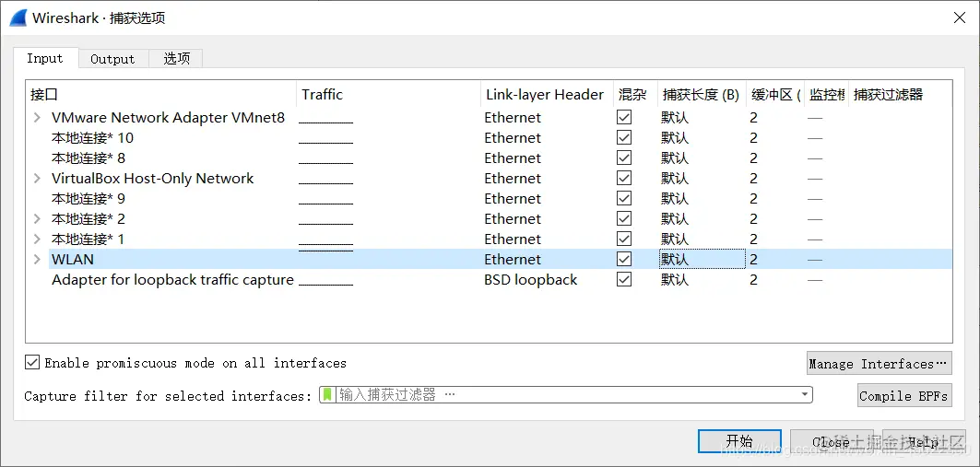Image resolution: width=980 pixels, height=467 pixels.
Task: Click the capture filter input field
Action: pyautogui.click(x=566, y=394)
